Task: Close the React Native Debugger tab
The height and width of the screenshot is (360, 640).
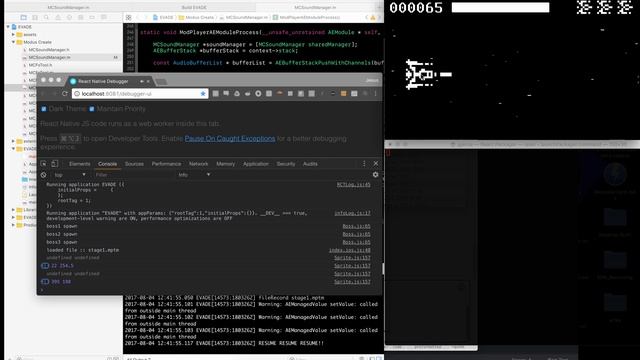Action: tap(148, 81)
